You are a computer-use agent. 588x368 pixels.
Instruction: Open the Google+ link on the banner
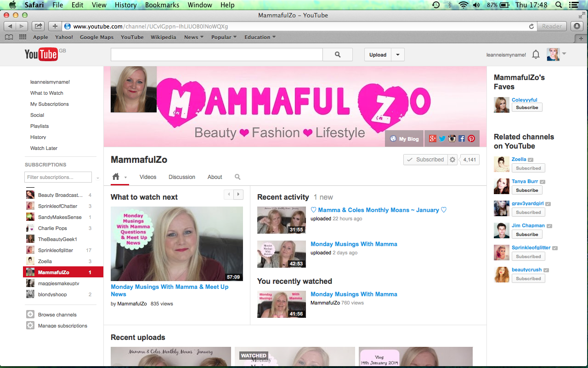click(433, 138)
